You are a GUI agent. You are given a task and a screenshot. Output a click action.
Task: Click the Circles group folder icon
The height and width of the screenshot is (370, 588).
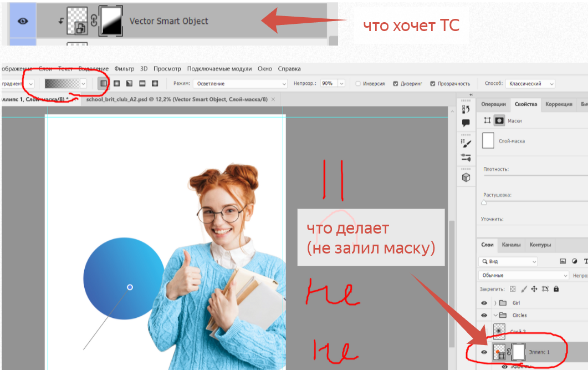coord(503,315)
